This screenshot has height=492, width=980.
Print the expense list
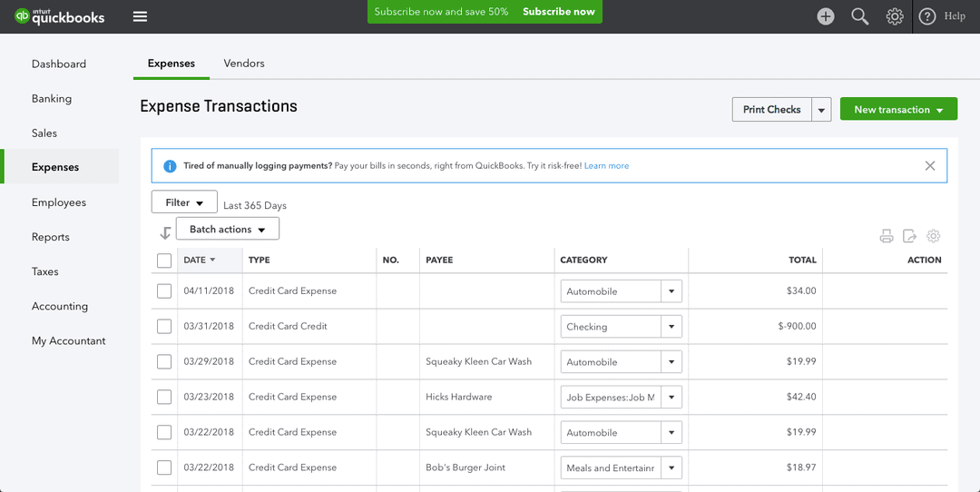887,236
